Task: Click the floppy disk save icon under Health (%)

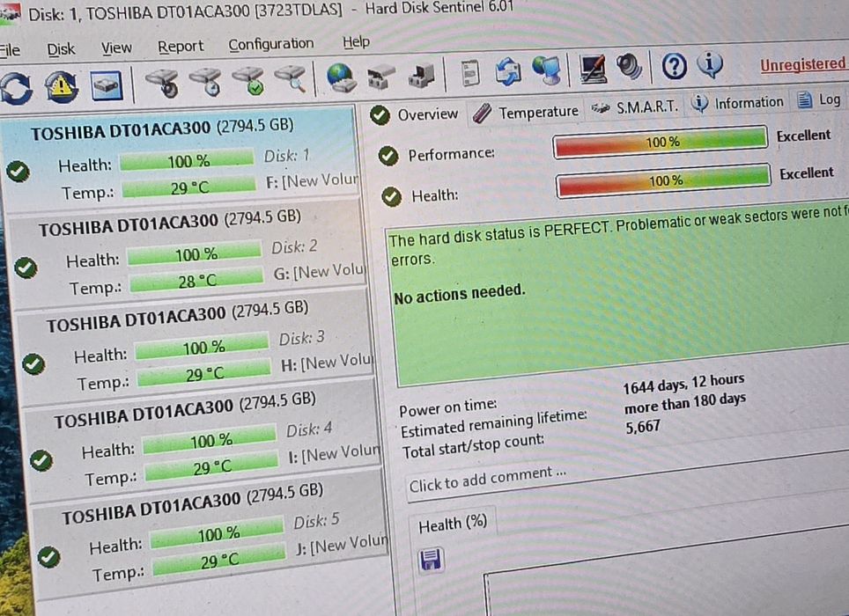Action: point(431,559)
